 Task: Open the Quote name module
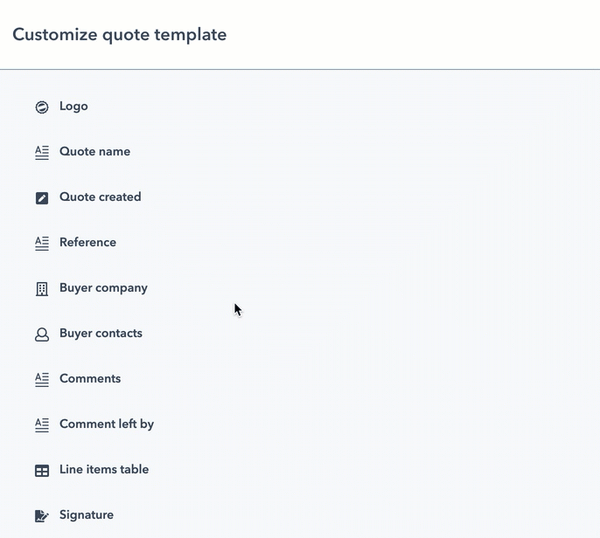[95, 152]
